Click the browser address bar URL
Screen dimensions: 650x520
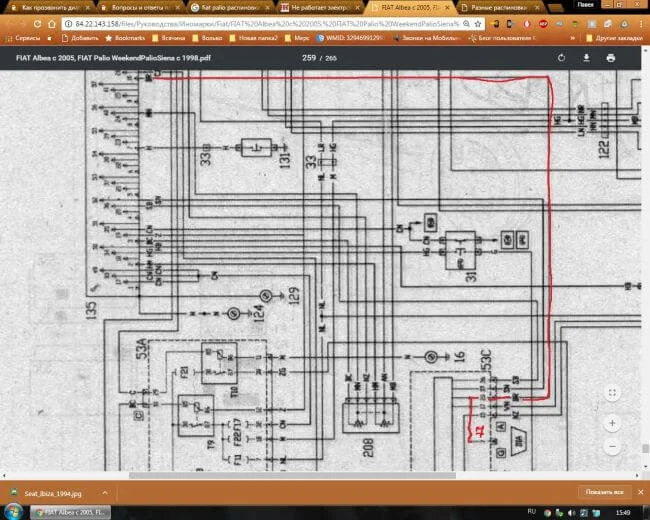(x=250, y=22)
